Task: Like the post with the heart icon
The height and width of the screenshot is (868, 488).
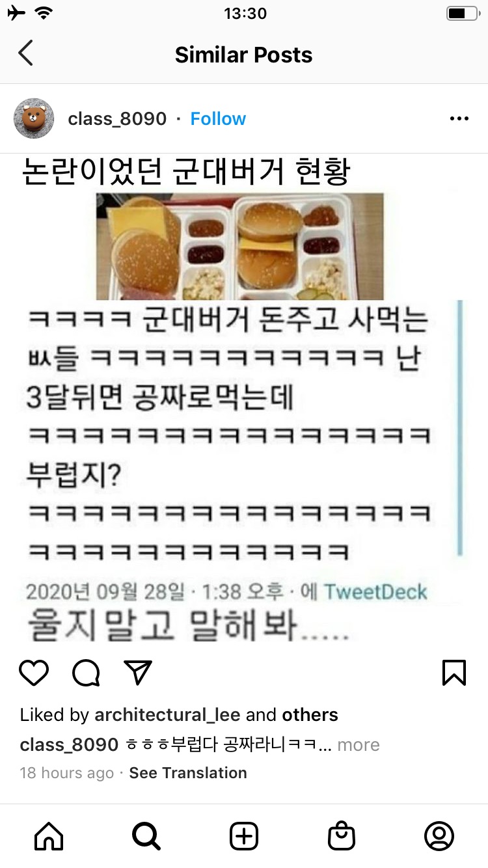Action: point(34,673)
